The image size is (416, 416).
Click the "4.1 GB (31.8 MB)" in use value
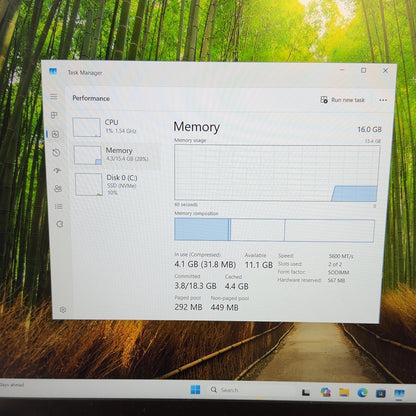pyautogui.click(x=205, y=265)
